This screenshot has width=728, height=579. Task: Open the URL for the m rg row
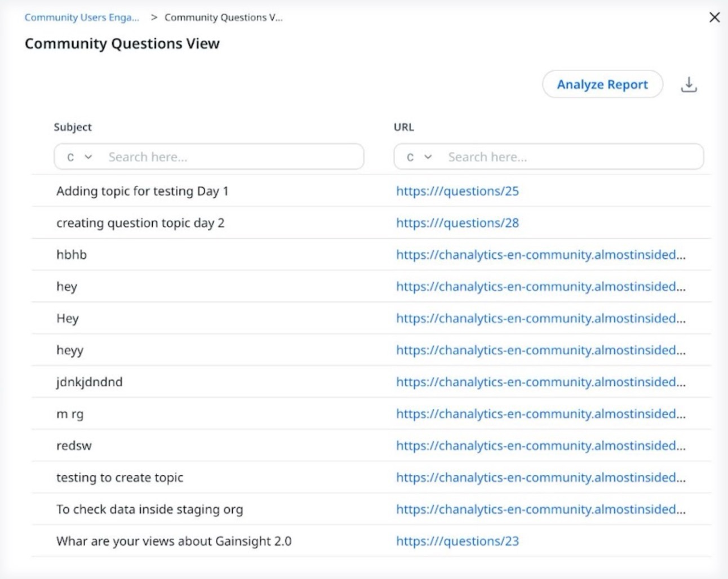click(x=541, y=413)
